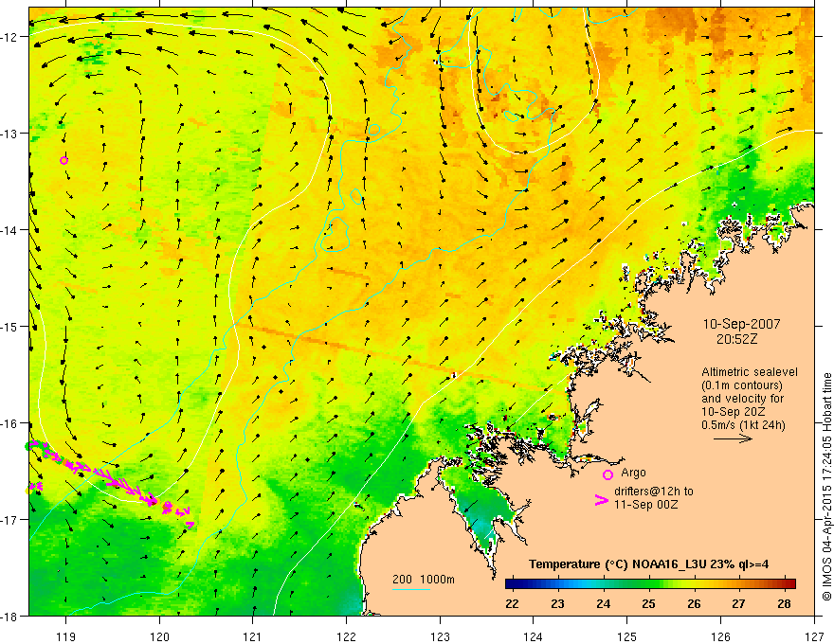Click the (0.1m contours) legend text
Screen dimensions: 834x644
point(742,385)
